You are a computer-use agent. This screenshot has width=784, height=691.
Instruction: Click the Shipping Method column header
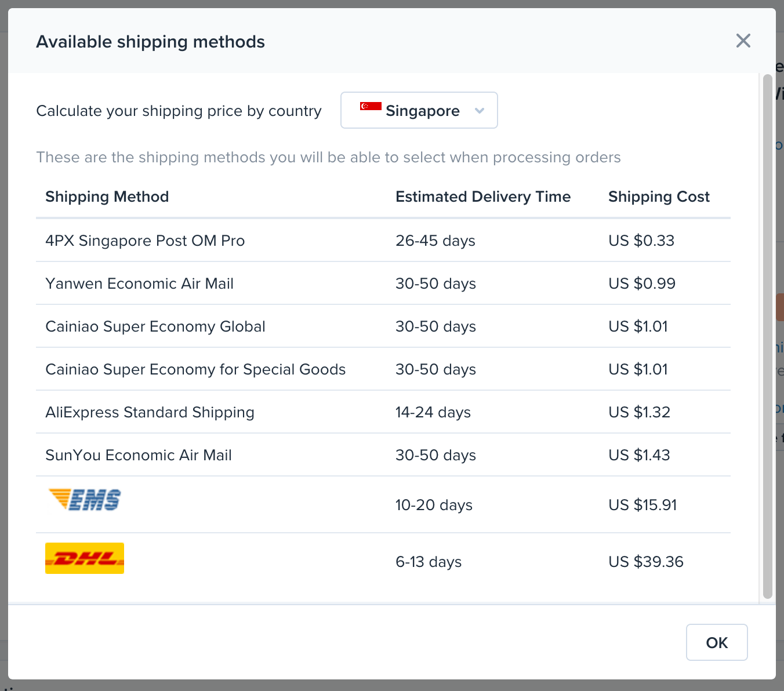(107, 197)
